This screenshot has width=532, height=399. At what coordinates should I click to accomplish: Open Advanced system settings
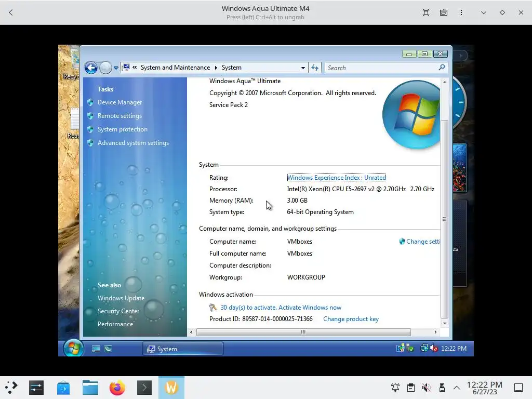(133, 143)
